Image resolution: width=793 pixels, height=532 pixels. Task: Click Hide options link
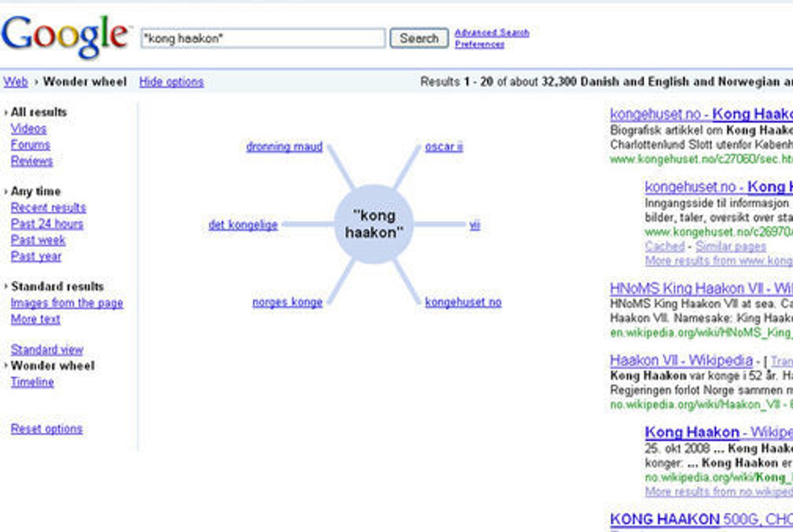point(171,82)
